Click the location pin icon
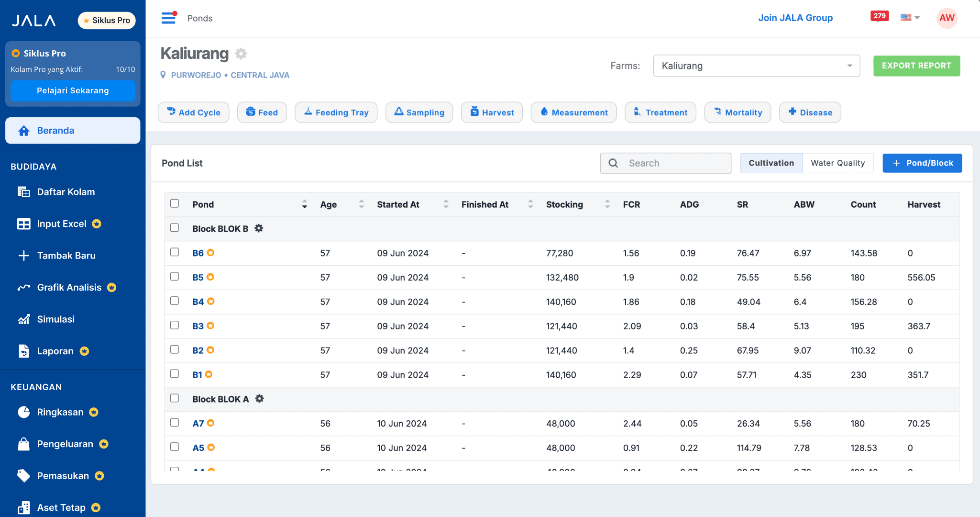 point(163,75)
